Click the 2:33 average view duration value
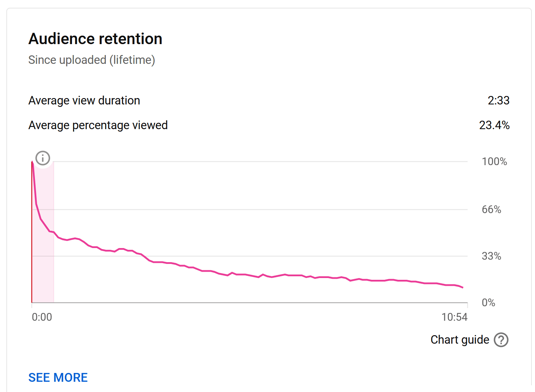The height and width of the screenshot is (392, 535). point(498,101)
